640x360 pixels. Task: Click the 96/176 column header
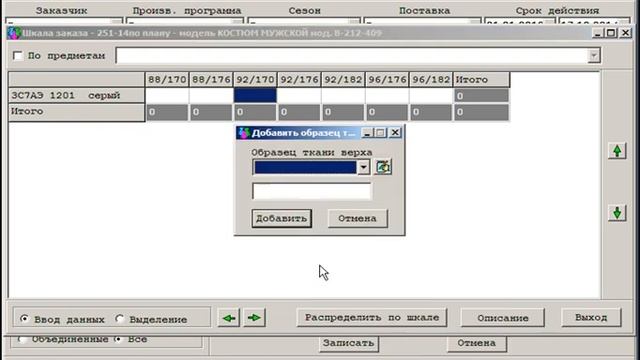(x=387, y=80)
